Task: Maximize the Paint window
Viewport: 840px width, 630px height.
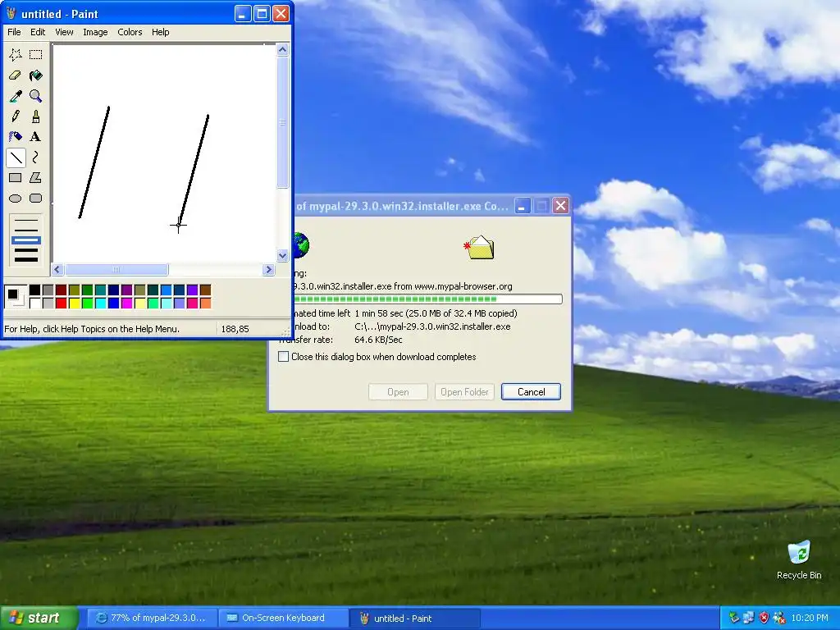Action: [x=262, y=13]
